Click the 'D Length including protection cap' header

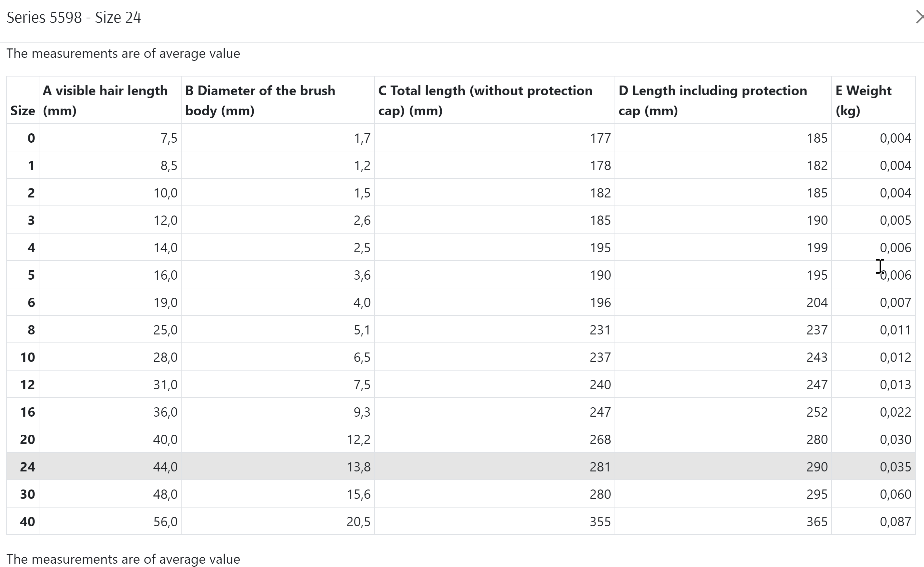pyautogui.click(x=712, y=100)
